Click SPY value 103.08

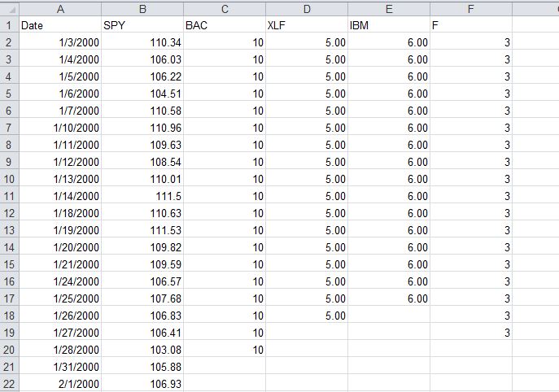[x=142, y=350]
